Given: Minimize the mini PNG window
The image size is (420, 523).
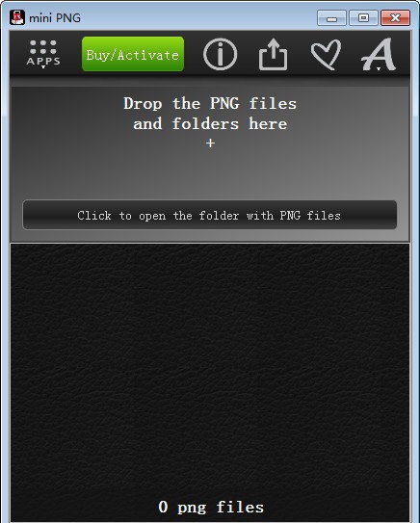Looking at the screenshot, I should pyautogui.click(x=331, y=18).
